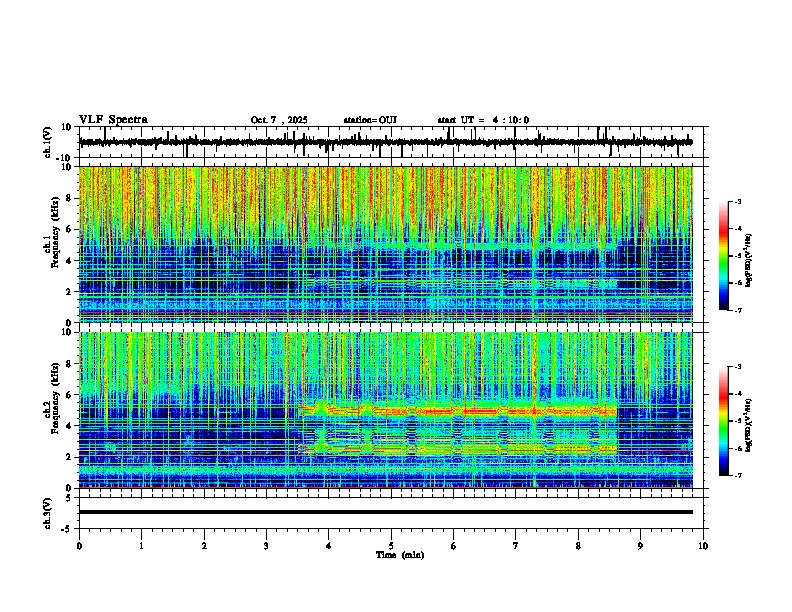Click time axis tick label "7"

pos(516,546)
